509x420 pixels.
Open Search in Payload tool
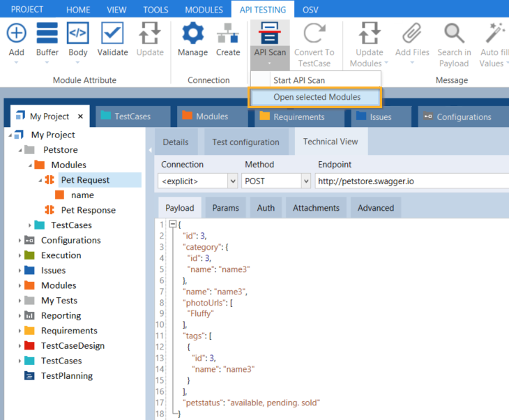pos(454,33)
